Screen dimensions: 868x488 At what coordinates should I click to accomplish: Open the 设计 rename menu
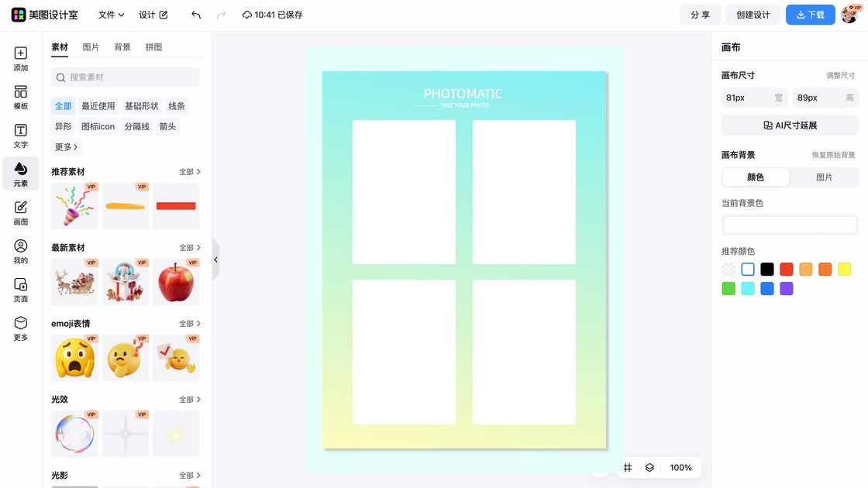153,15
